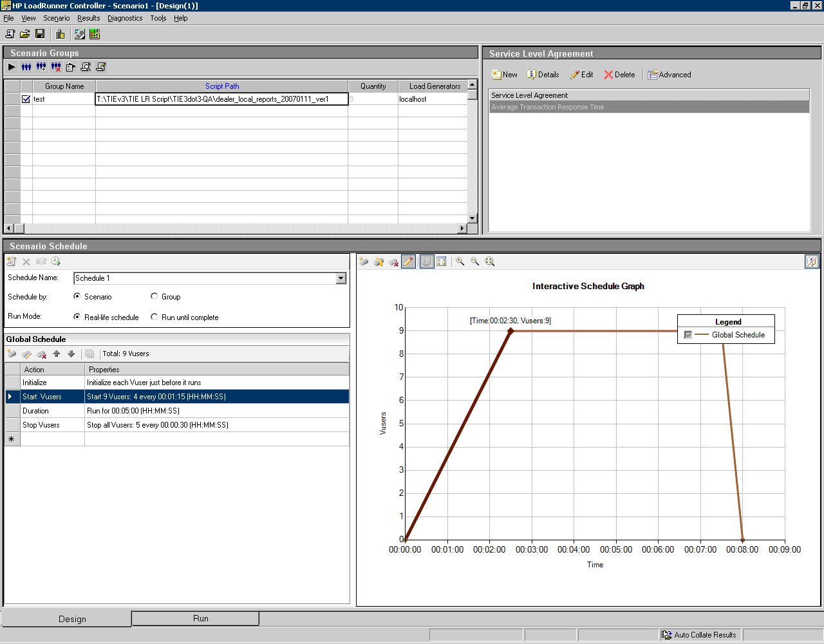Viewport: 824px width, 644px height.
Task: Click the New Schedule icon in Scenario Schedule
Action: (12, 261)
